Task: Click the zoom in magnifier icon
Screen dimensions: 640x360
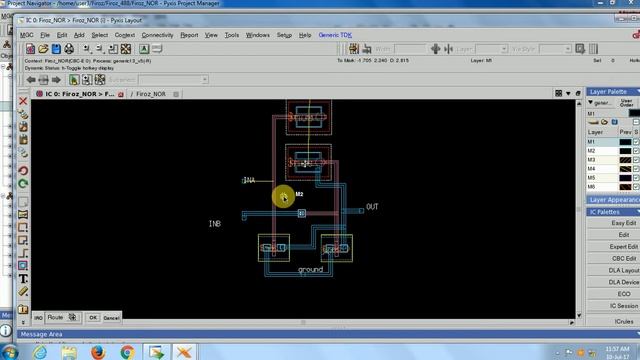Action: pyautogui.click(x=87, y=49)
